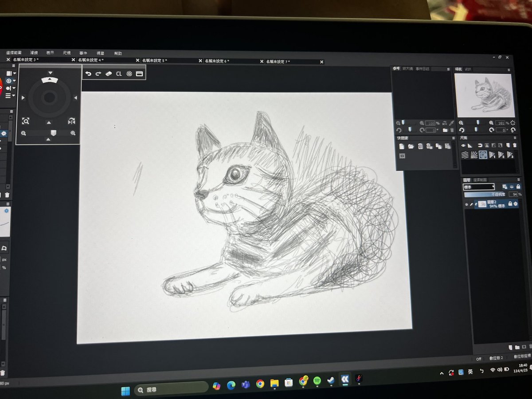The width and height of the screenshot is (532, 399).
Task: Select the radial lines ruler in 尺規 panel
Action: (474, 155)
